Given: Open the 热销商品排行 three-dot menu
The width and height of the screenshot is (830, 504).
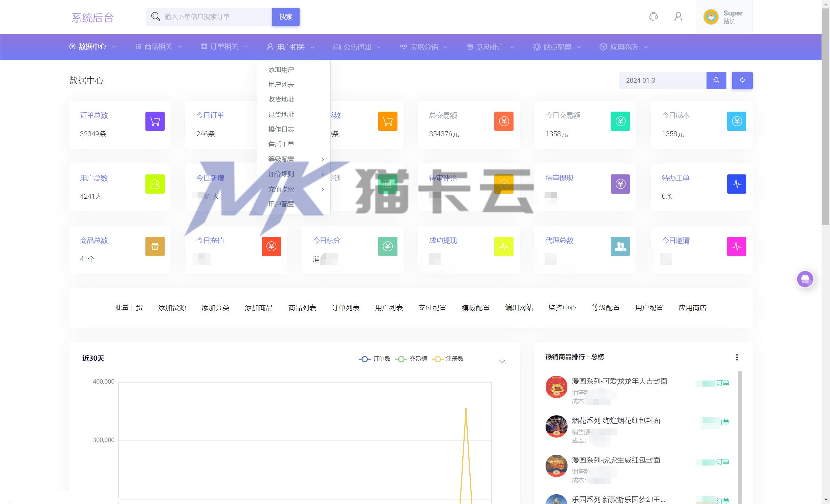Looking at the screenshot, I should click(x=737, y=357).
